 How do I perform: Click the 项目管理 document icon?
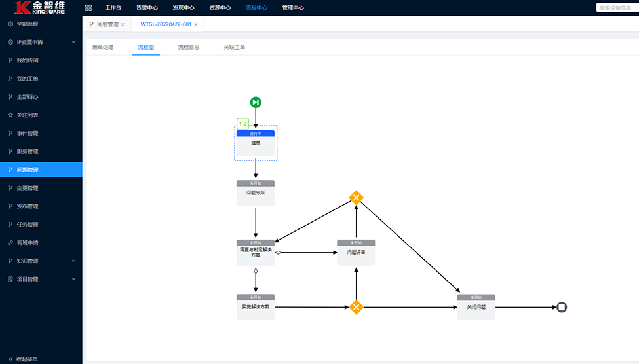[10, 280]
